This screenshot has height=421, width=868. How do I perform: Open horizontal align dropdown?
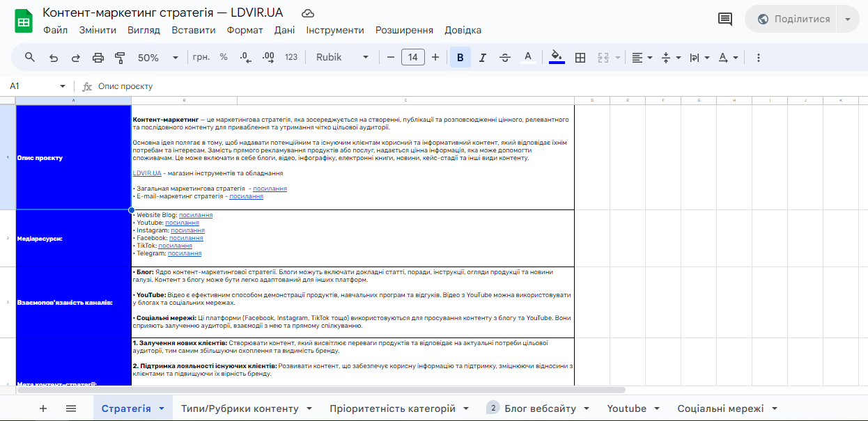tap(642, 58)
